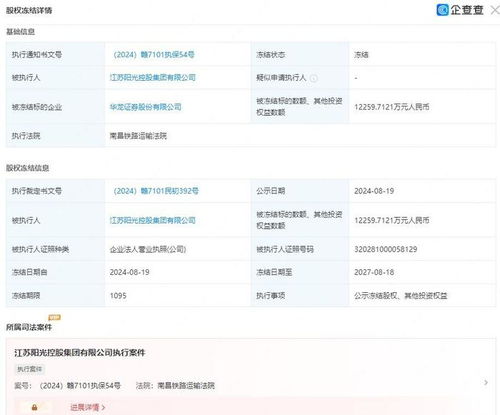The image size is (500, 415).
Task: Click the 基础信息 section heading
Action: (x=21, y=32)
